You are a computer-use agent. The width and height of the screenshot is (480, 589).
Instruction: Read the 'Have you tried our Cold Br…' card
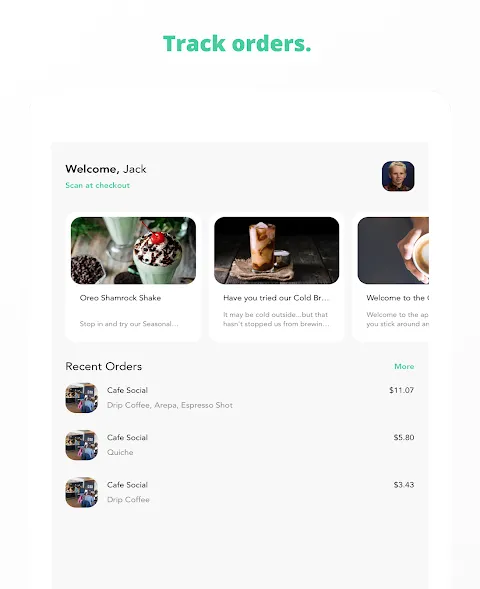[x=276, y=277]
